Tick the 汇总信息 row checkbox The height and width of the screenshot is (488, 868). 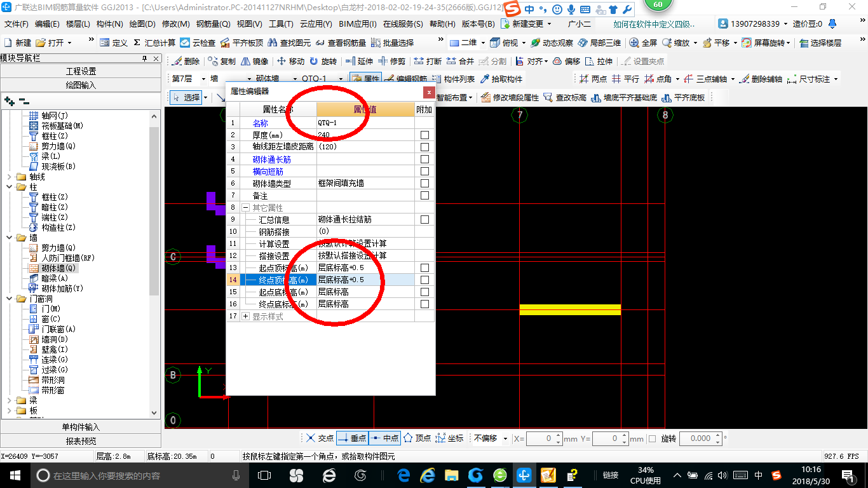[x=424, y=219]
